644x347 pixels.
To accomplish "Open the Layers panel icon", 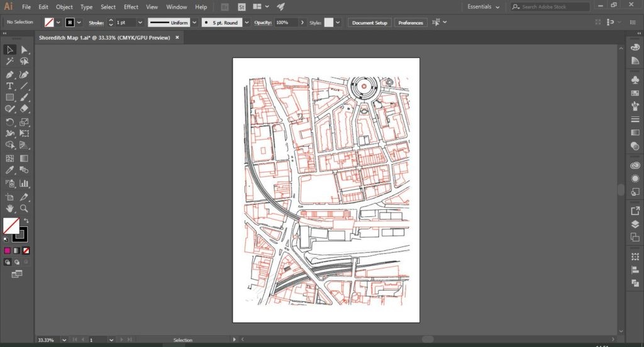I will pos(635,224).
